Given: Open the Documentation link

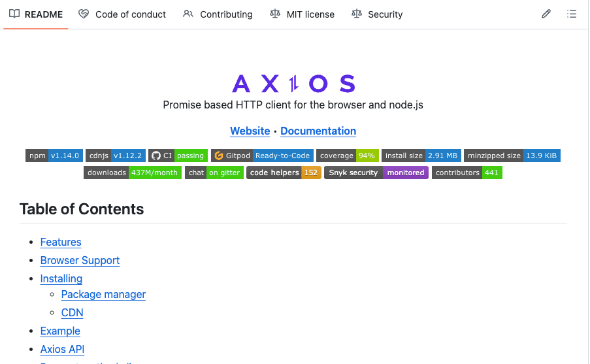Looking at the screenshot, I should point(318,131).
